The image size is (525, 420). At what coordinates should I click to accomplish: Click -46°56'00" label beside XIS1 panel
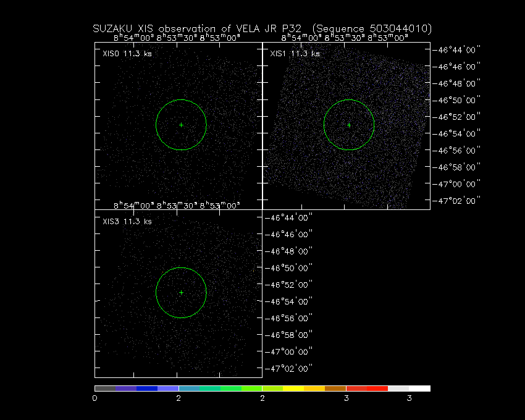tap(456, 150)
